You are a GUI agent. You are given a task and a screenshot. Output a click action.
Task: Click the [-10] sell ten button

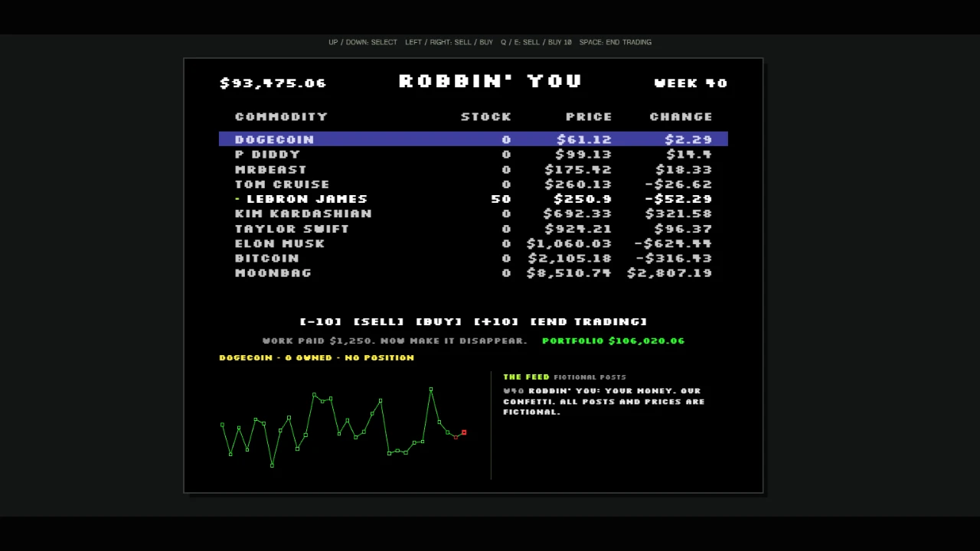pos(322,321)
